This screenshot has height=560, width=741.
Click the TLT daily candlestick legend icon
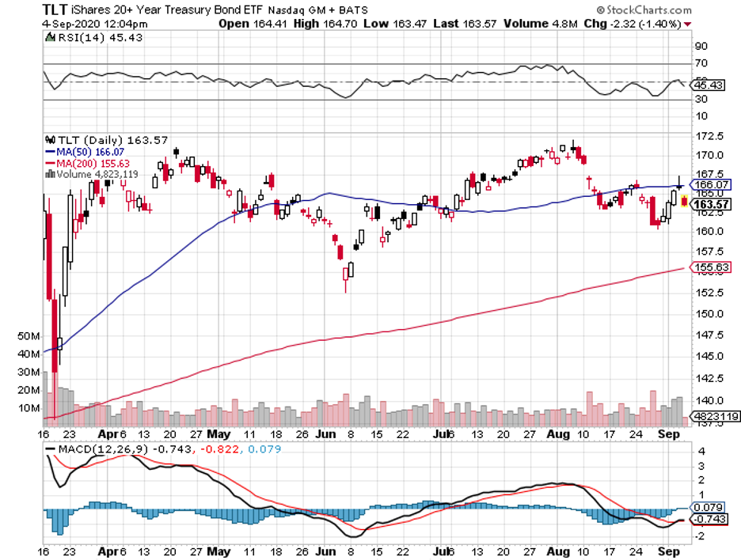click(50, 140)
